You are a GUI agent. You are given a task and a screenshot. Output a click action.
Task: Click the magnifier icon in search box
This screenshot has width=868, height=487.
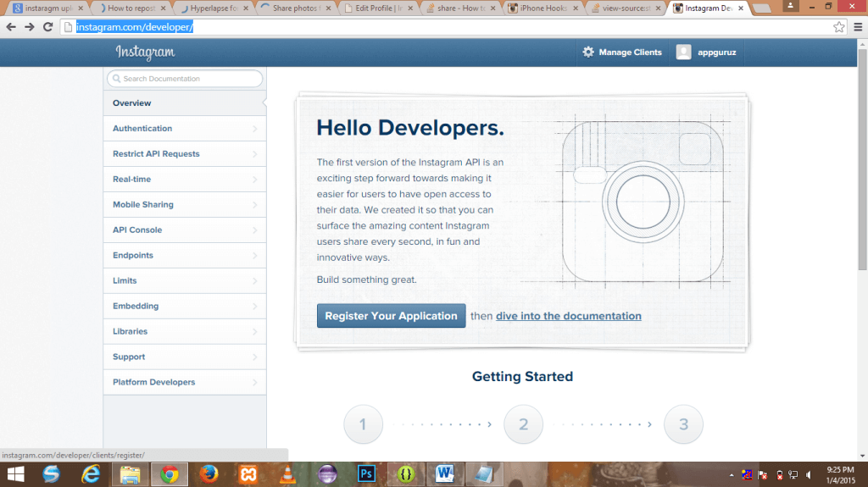pos(117,79)
